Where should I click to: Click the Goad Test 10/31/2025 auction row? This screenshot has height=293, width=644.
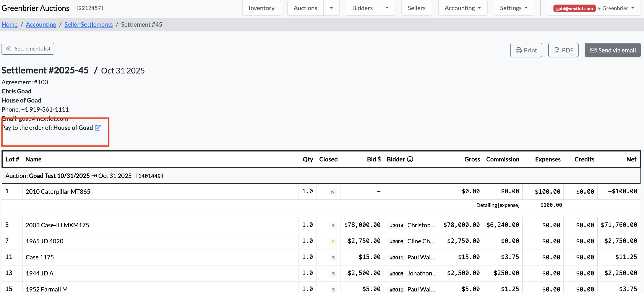(321, 176)
